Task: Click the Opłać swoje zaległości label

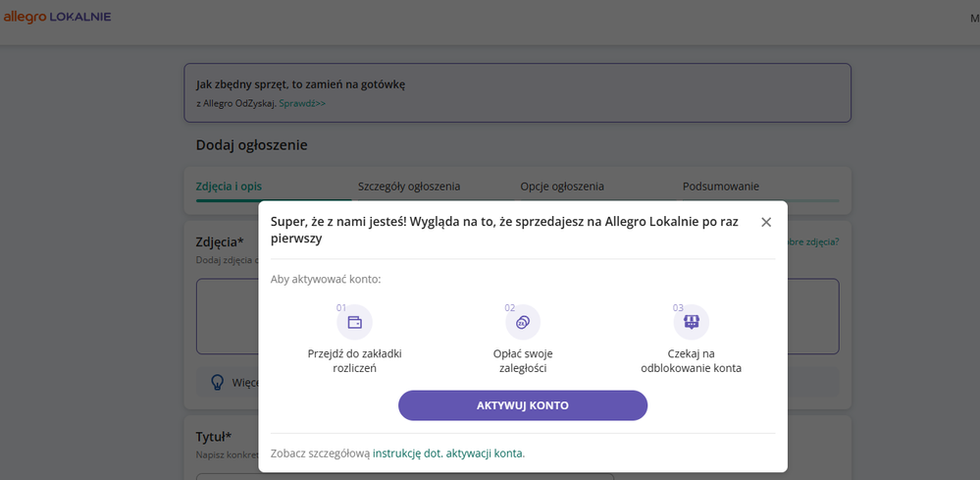Action: (x=523, y=360)
